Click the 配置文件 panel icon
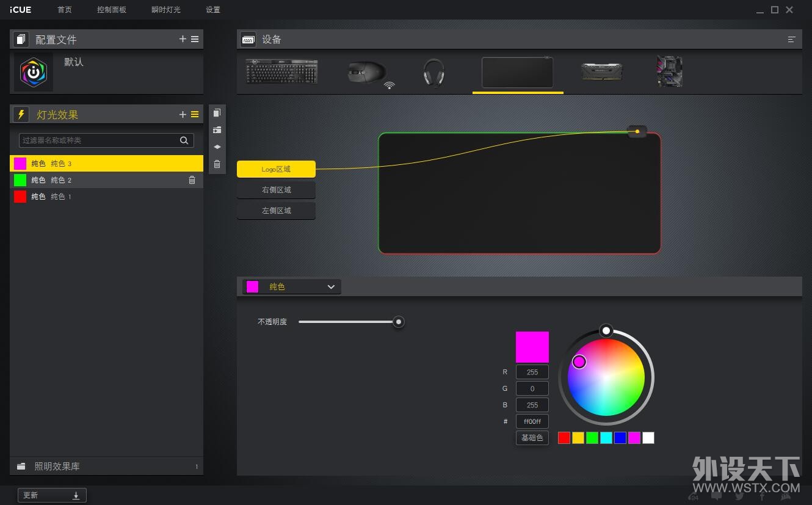The height and width of the screenshot is (505, 812). coord(21,39)
